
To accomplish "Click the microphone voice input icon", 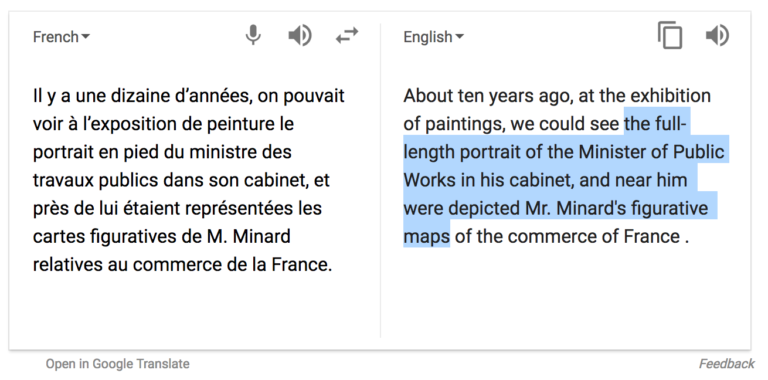I will (253, 36).
